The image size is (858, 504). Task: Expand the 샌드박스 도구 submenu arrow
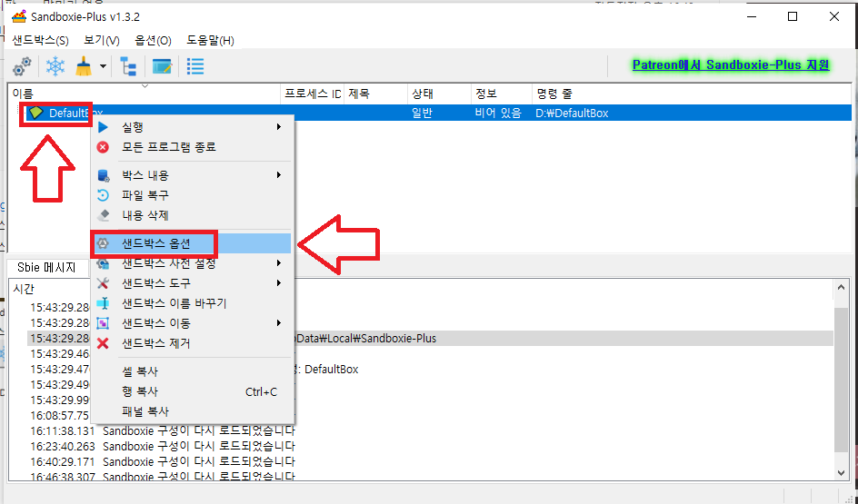[278, 283]
